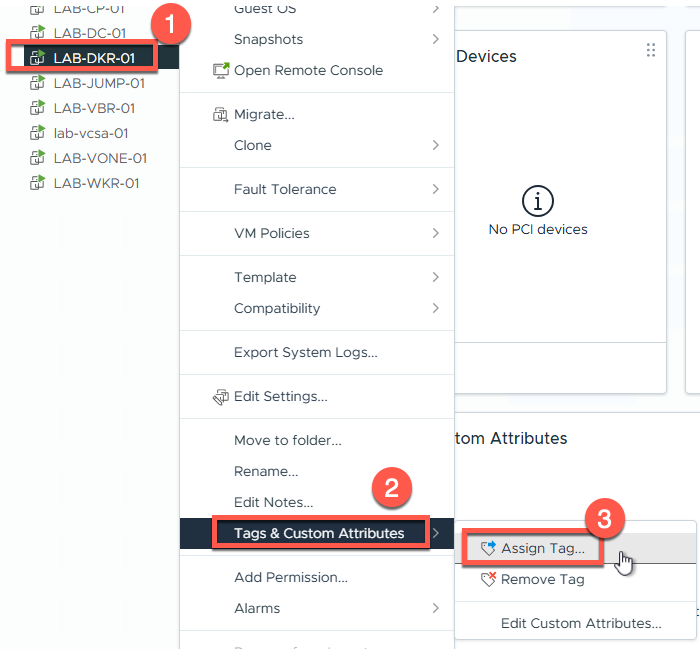700x649 pixels.
Task: Click the Assign Tag icon
Action: [x=488, y=548]
